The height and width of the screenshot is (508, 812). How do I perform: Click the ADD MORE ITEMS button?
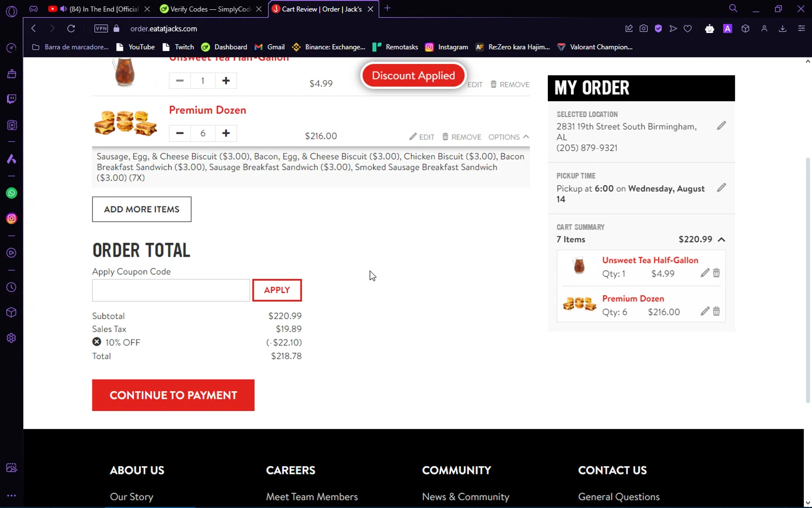142,209
